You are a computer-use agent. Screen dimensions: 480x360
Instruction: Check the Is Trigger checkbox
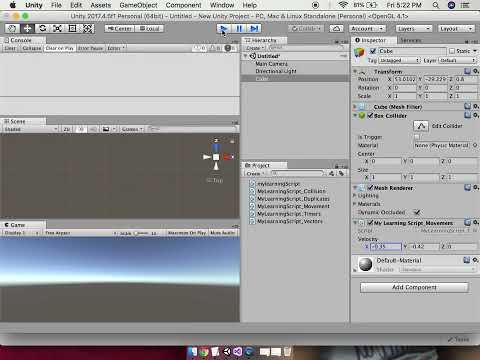coord(417,137)
